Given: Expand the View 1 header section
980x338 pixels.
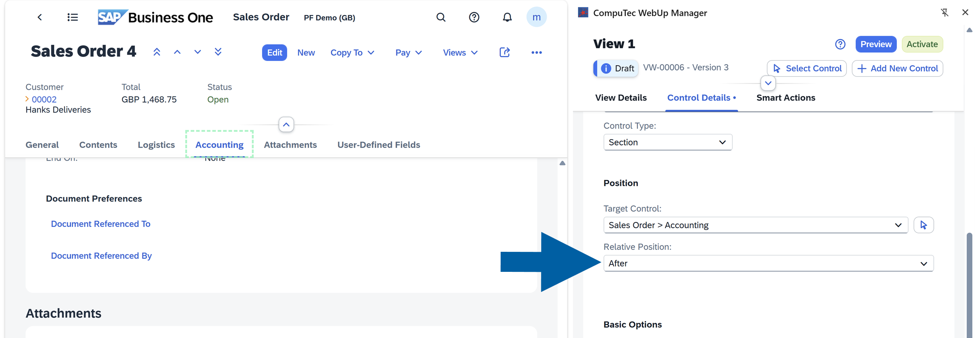Looking at the screenshot, I should coord(768,83).
